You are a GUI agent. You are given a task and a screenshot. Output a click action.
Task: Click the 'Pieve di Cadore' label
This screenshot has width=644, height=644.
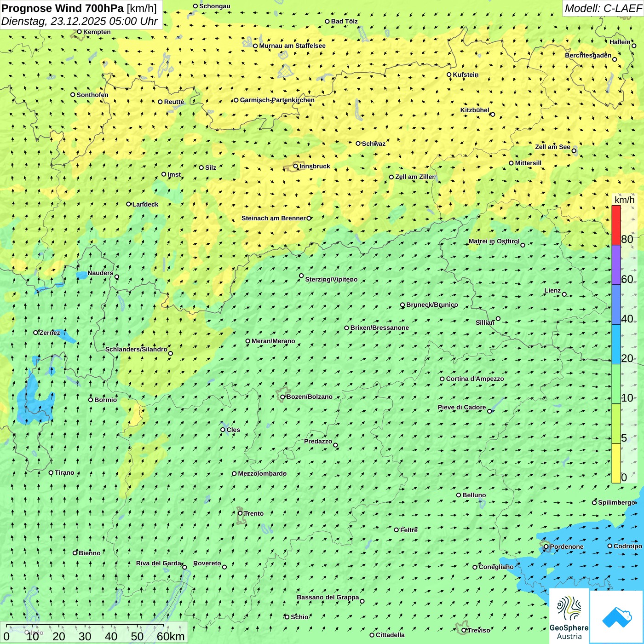point(462,407)
